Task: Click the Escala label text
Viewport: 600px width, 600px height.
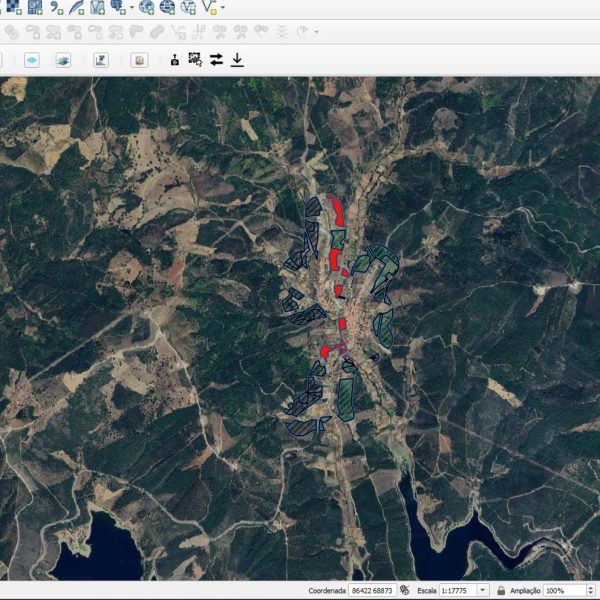Action: [x=427, y=591]
